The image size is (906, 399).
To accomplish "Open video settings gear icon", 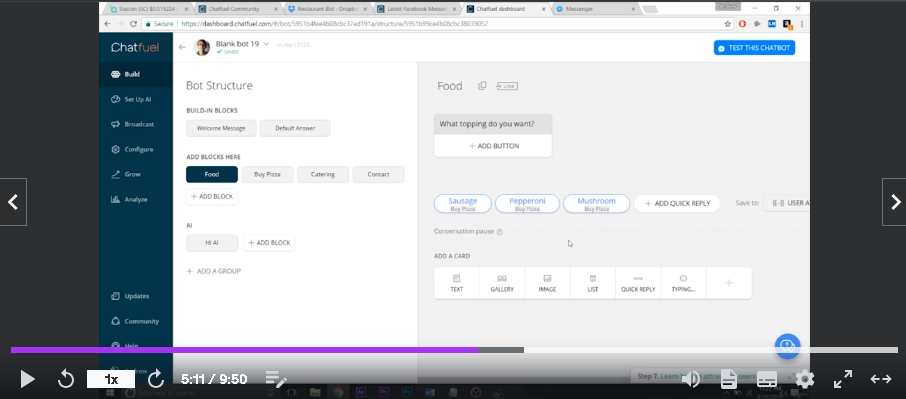I will [x=805, y=379].
